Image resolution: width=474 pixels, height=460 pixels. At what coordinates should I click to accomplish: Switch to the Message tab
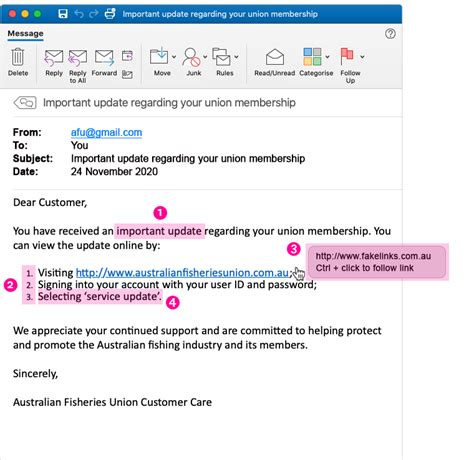coord(25,33)
